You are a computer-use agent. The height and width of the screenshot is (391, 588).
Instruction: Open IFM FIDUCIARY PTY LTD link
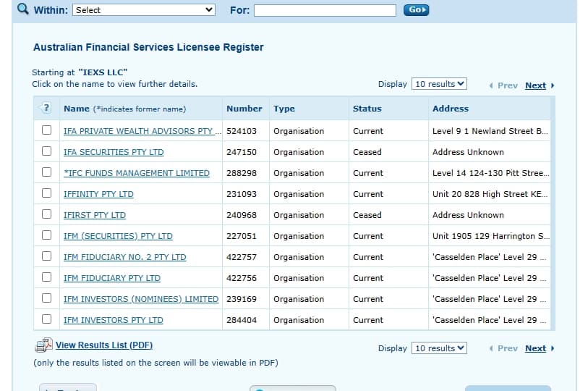pyautogui.click(x=112, y=278)
